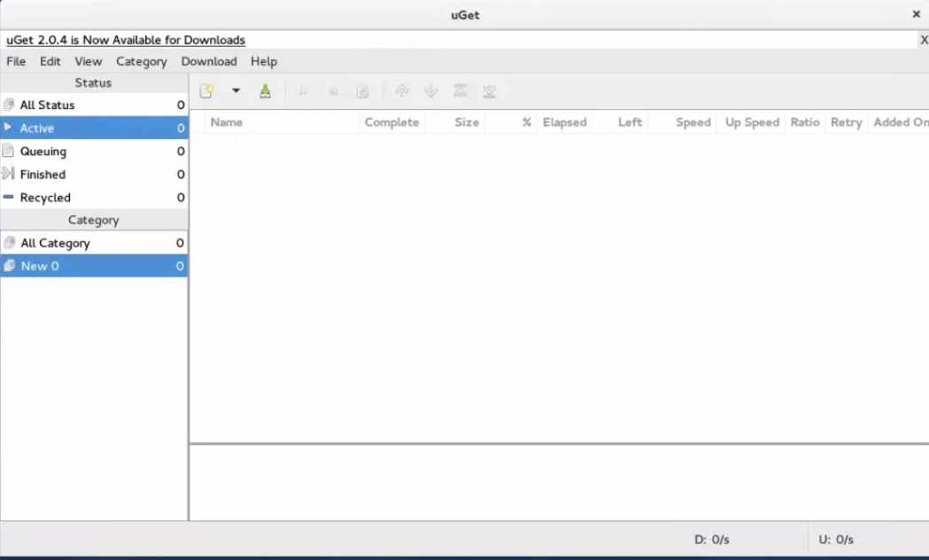Click the Status panel header
This screenshot has width=929, height=560.
point(94,83)
